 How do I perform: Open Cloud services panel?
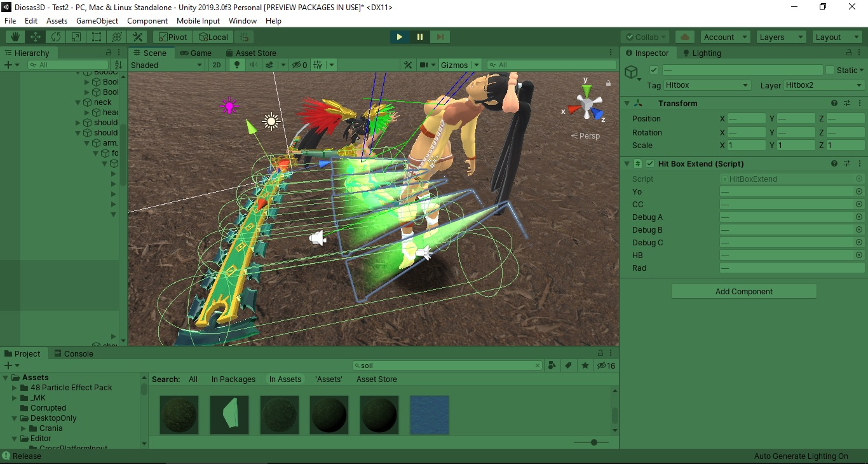(x=684, y=38)
